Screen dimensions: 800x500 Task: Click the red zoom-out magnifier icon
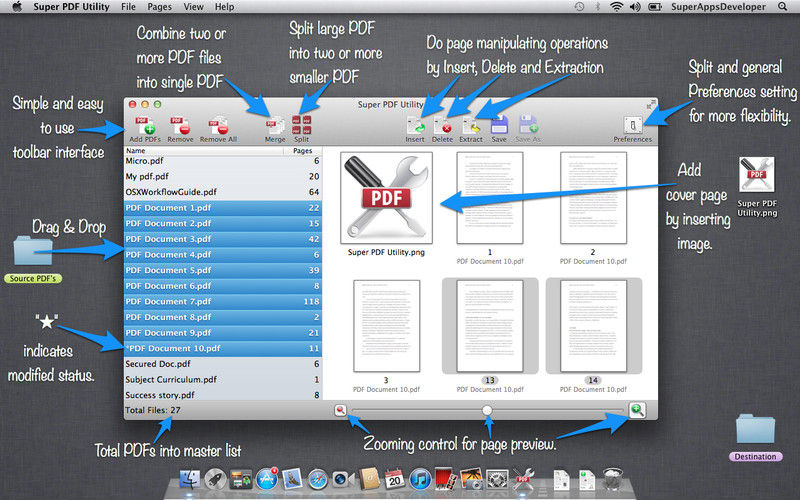(x=340, y=410)
